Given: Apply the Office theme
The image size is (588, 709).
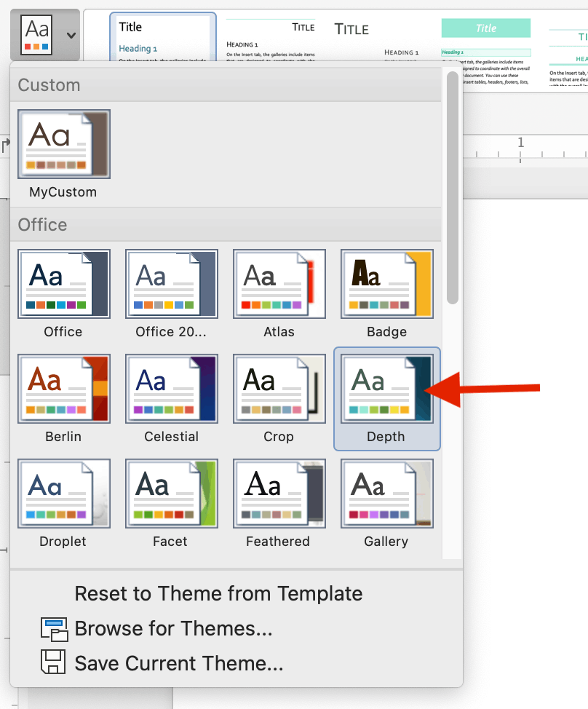Looking at the screenshot, I should click(64, 283).
